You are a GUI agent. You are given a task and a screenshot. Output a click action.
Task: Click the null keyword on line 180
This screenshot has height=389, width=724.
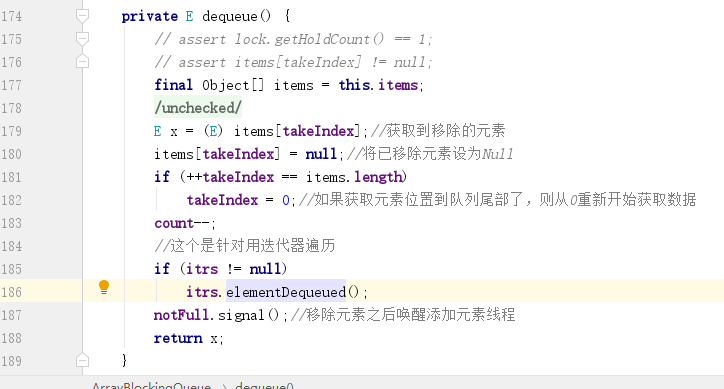point(321,154)
